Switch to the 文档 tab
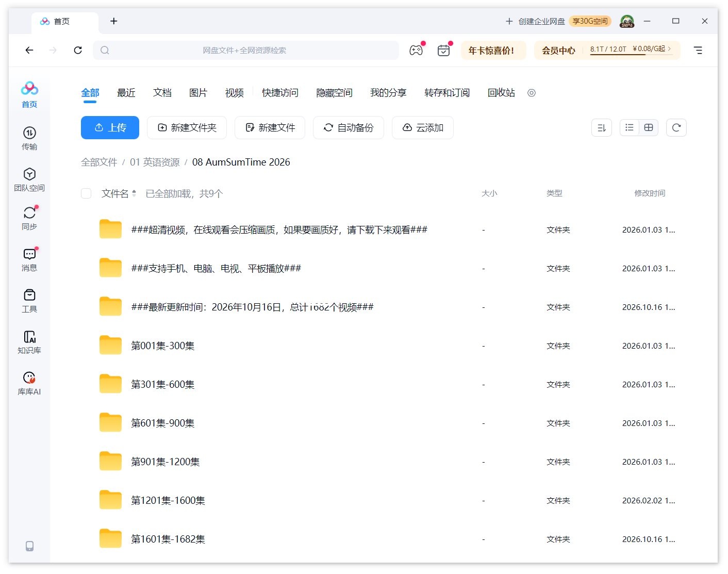The width and height of the screenshot is (728, 574). pos(162,93)
